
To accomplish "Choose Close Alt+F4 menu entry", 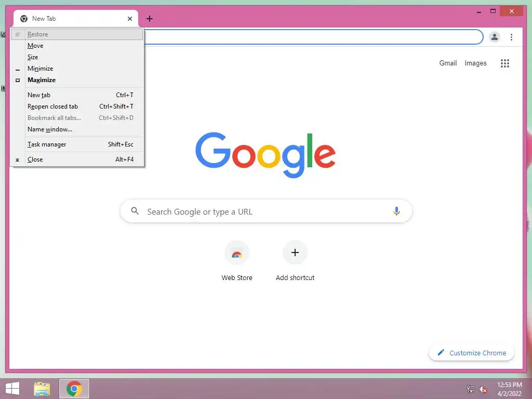I will click(77, 159).
